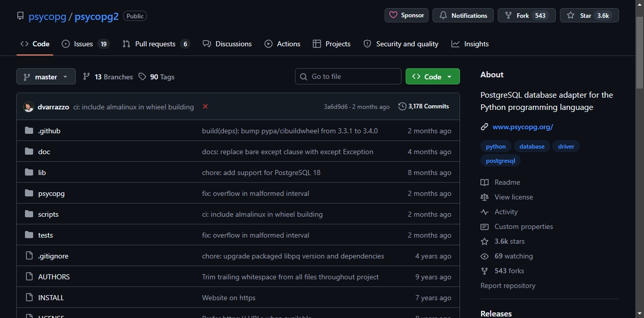
Task: Open the psycopg owner link
Action: tap(47, 16)
